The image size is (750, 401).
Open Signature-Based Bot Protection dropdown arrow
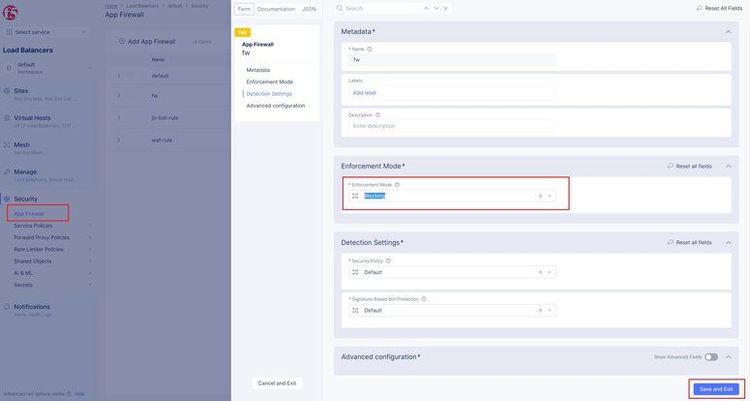(x=550, y=310)
